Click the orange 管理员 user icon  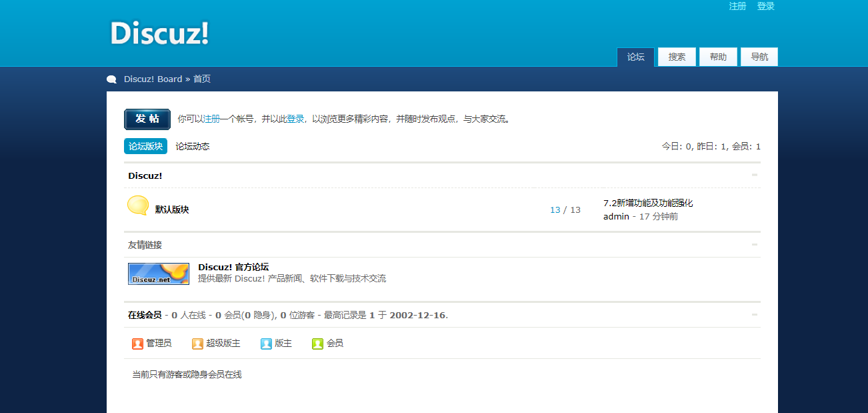coord(138,344)
